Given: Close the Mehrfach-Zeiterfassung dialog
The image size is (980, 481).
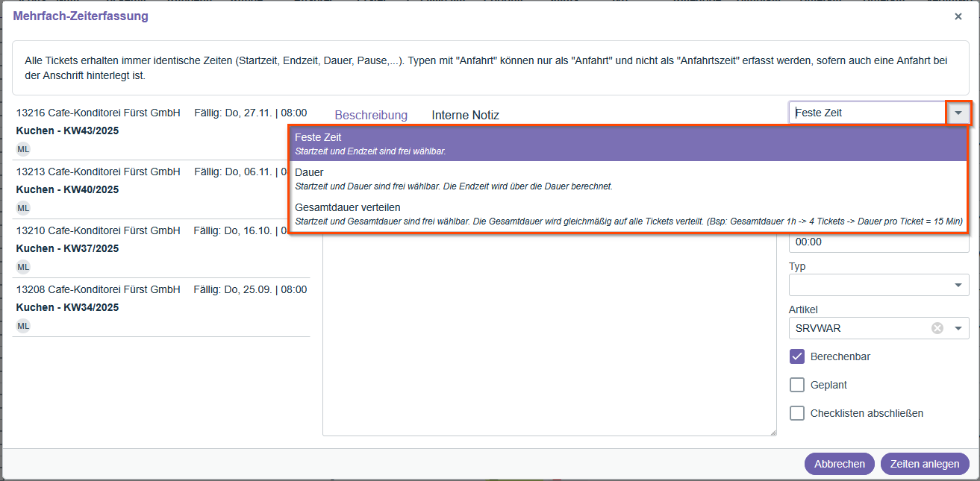Looking at the screenshot, I should (x=958, y=16).
